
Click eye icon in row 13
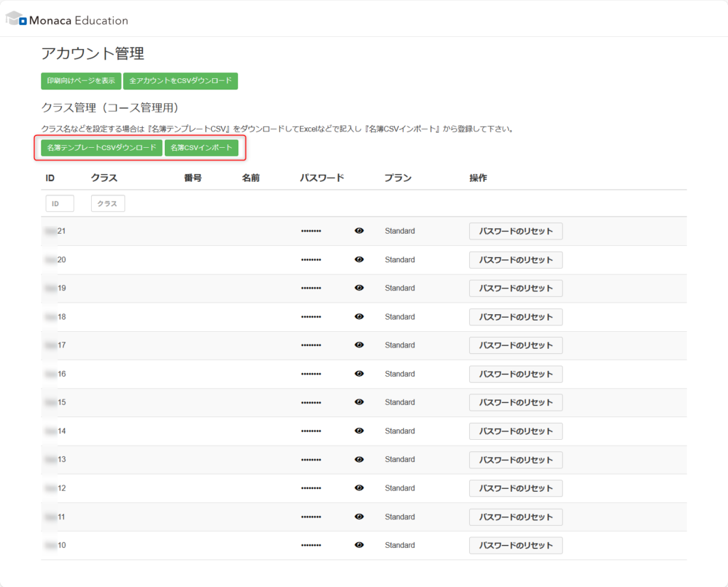359,459
